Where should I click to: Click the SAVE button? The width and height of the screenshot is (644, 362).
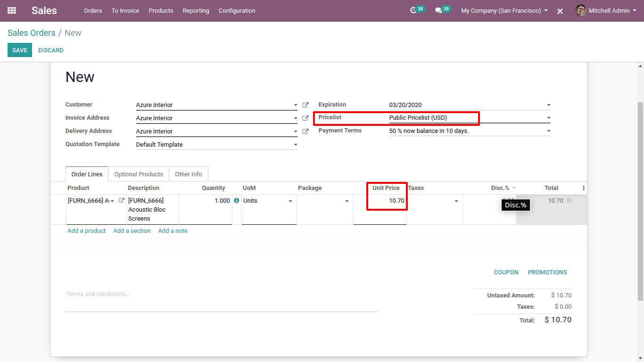click(x=20, y=50)
